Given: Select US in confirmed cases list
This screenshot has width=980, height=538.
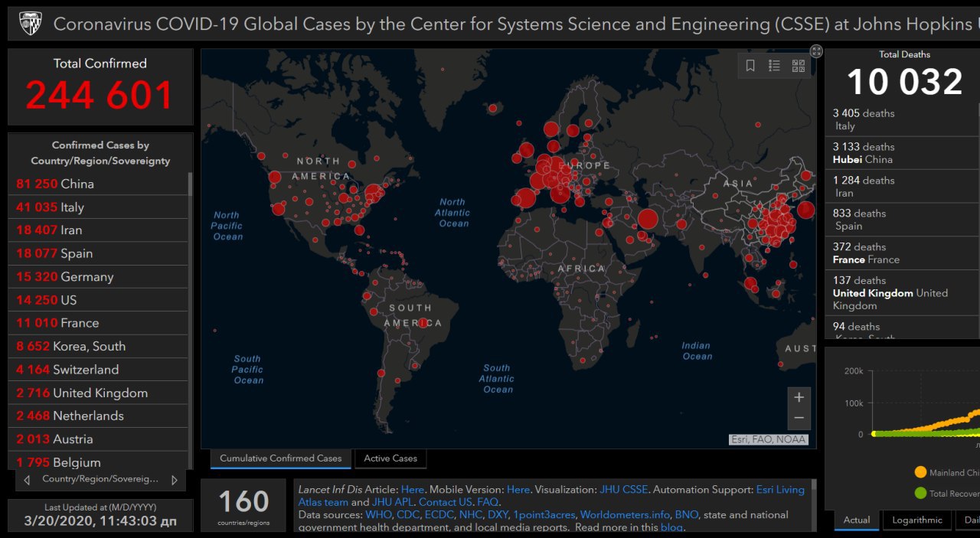Looking at the screenshot, I should pos(98,300).
